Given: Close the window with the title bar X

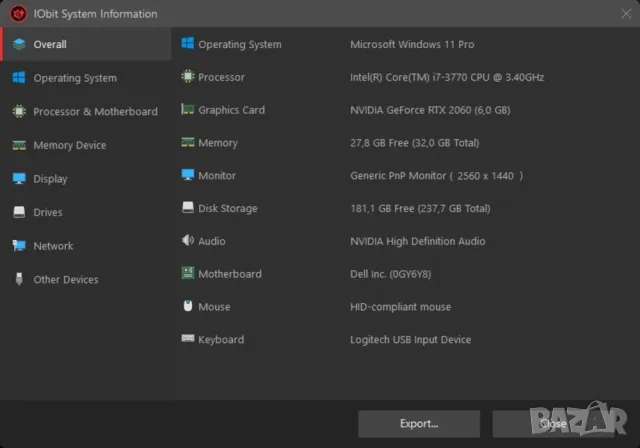Looking at the screenshot, I should pyautogui.click(x=626, y=14).
